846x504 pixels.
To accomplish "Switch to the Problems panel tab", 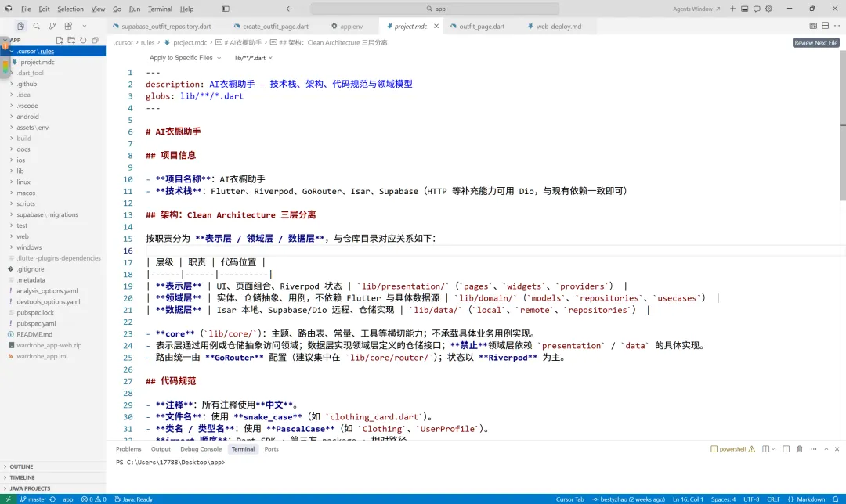I will (128, 449).
